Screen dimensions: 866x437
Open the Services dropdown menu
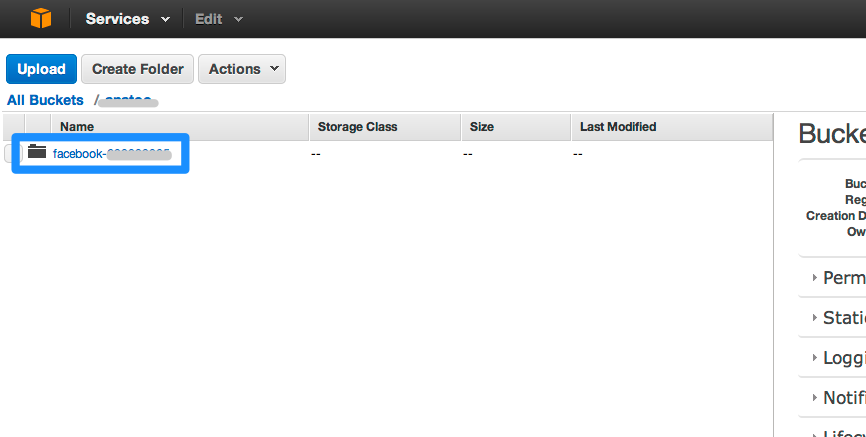(127, 19)
